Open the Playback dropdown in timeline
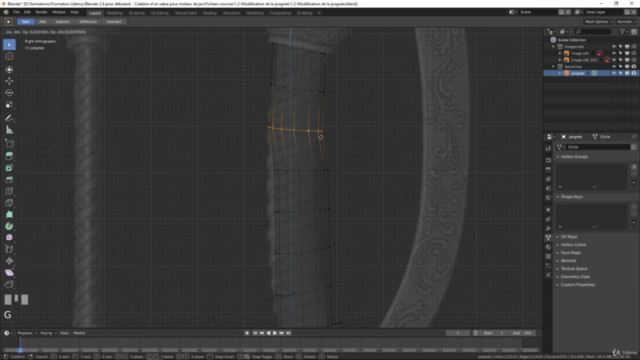Viewport: 640px width, 360px height. click(x=27, y=333)
